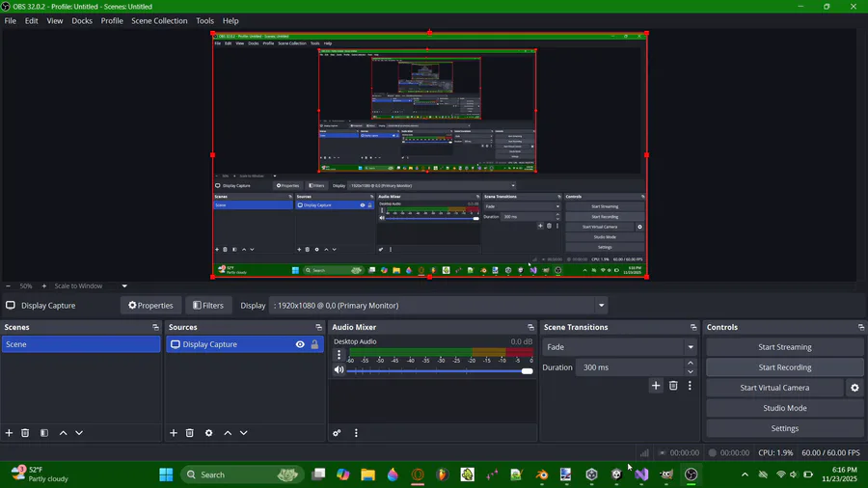Click Start Virtual Camera
The width and height of the screenshot is (868, 488).
[x=774, y=388]
